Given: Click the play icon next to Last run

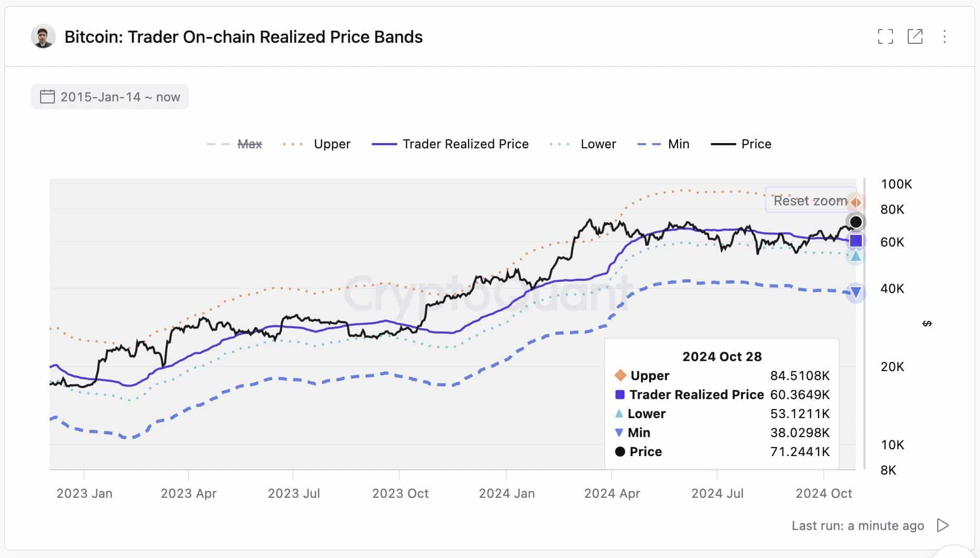Looking at the screenshot, I should click(943, 525).
